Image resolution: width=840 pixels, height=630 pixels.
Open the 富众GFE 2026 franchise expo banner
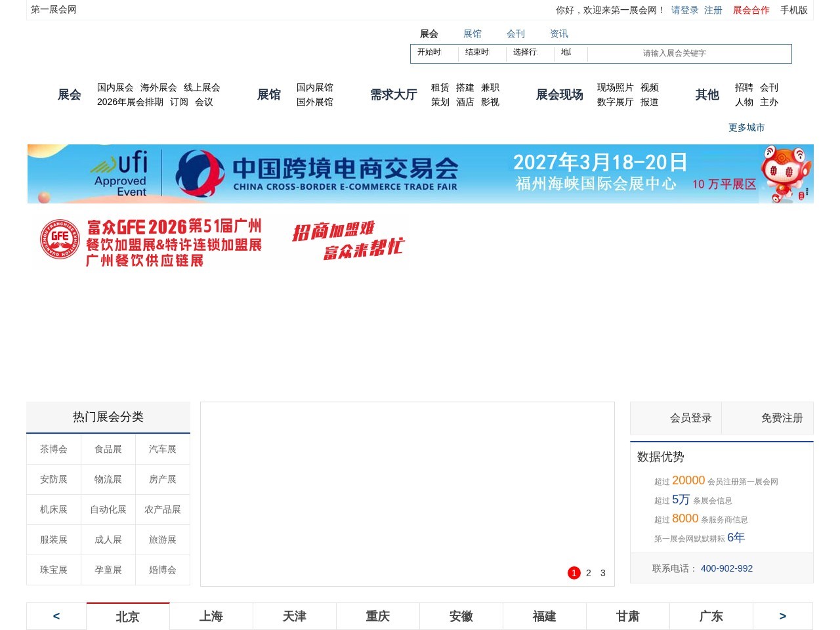point(223,243)
